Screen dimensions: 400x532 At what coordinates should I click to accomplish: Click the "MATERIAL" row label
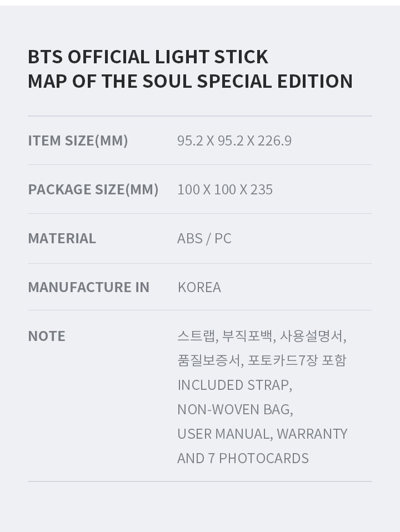click(x=62, y=238)
